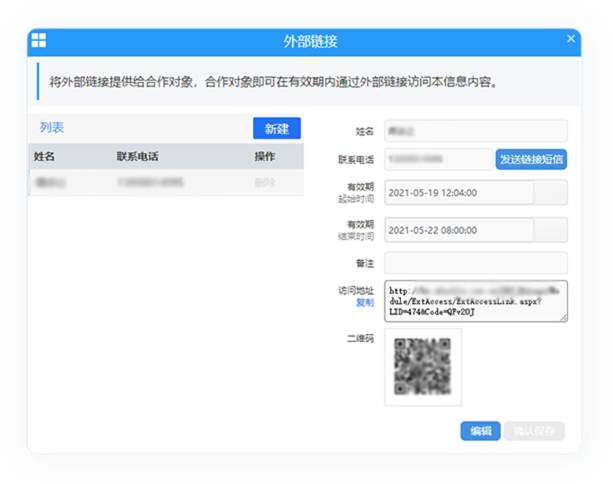The height and width of the screenshot is (484, 613).
Task: Click the 新建 button
Action: 277,128
